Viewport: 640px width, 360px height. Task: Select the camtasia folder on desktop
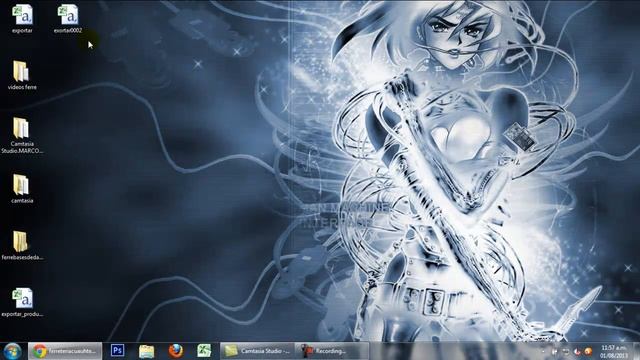click(x=22, y=189)
